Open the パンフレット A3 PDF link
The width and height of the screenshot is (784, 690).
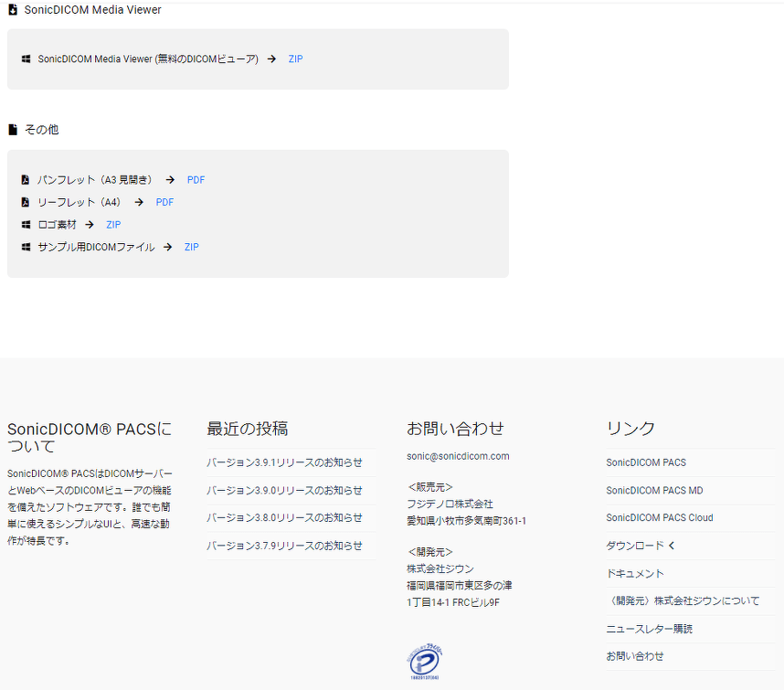point(196,180)
